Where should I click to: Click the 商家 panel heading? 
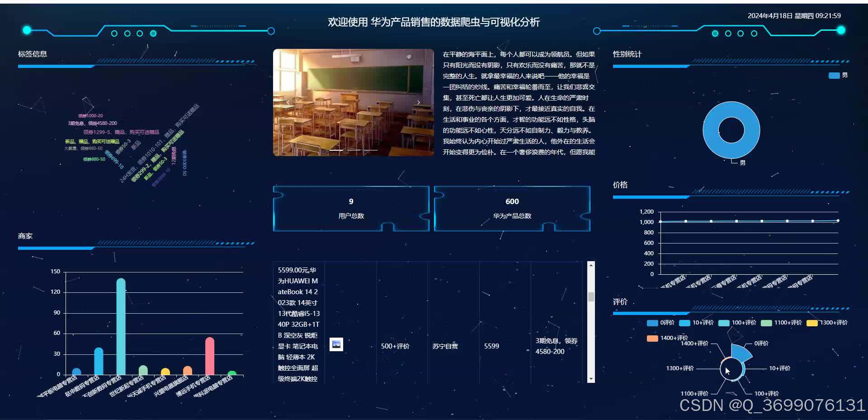(25, 236)
